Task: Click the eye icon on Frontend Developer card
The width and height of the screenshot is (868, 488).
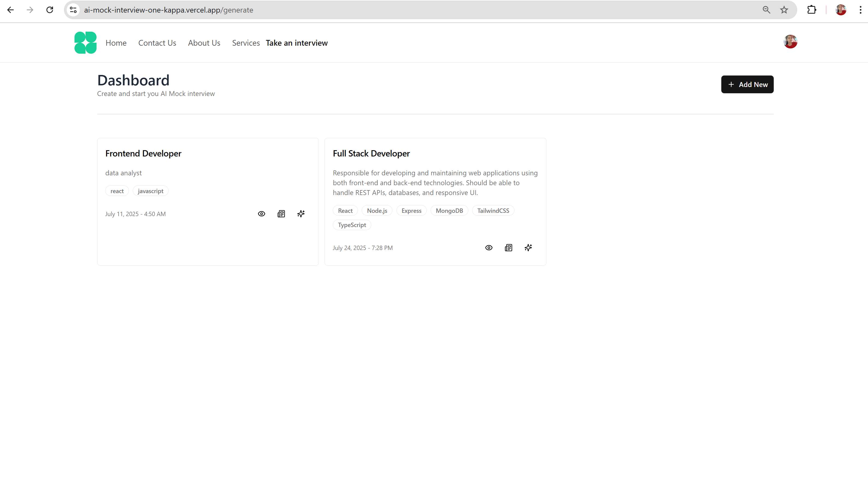Action: point(261,214)
